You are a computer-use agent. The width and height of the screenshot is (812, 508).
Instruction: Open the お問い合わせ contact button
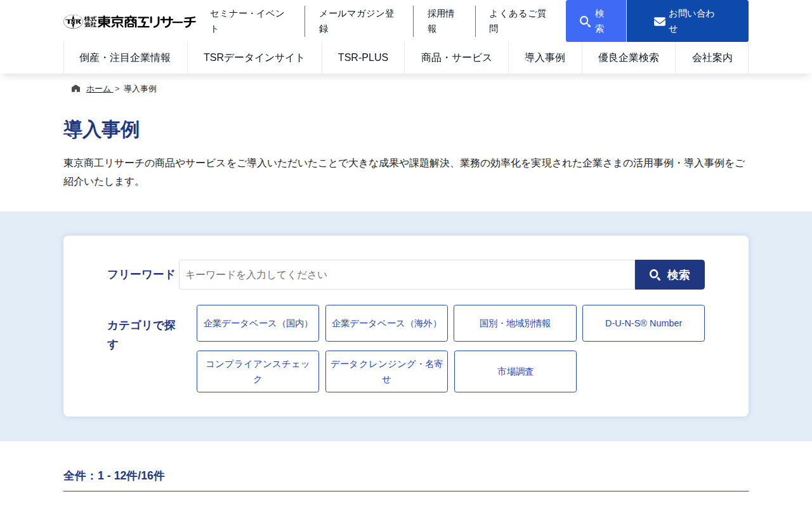pyautogui.click(x=688, y=21)
